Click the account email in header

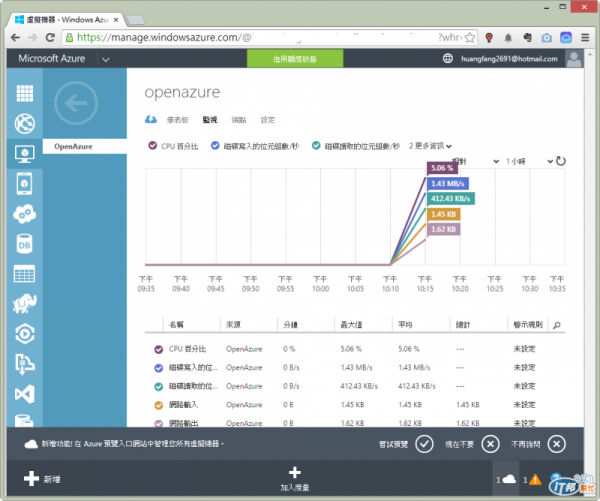509,59
